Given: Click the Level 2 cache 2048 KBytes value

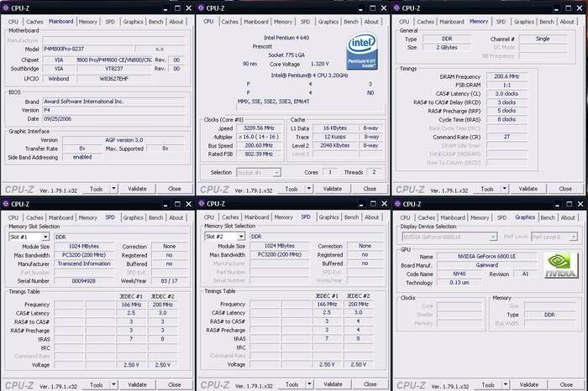Looking at the screenshot, I should pos(335,145).
